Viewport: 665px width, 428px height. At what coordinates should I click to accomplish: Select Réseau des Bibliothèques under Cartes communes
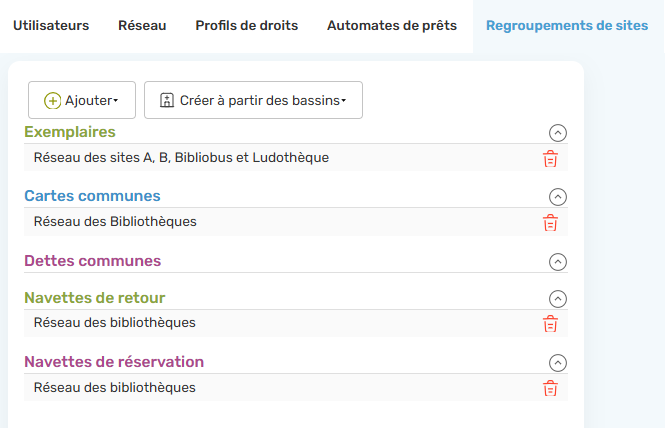[115, 221]
